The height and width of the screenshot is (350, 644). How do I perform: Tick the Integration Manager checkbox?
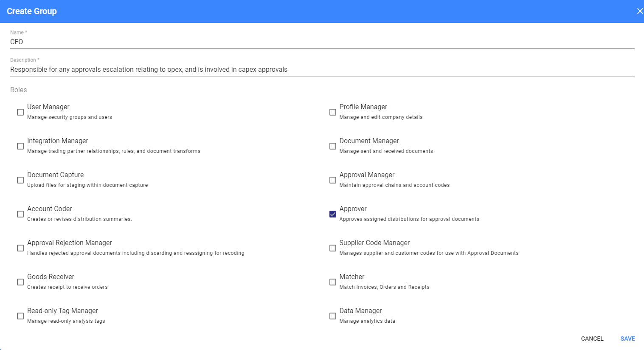(x=20, y=146)
